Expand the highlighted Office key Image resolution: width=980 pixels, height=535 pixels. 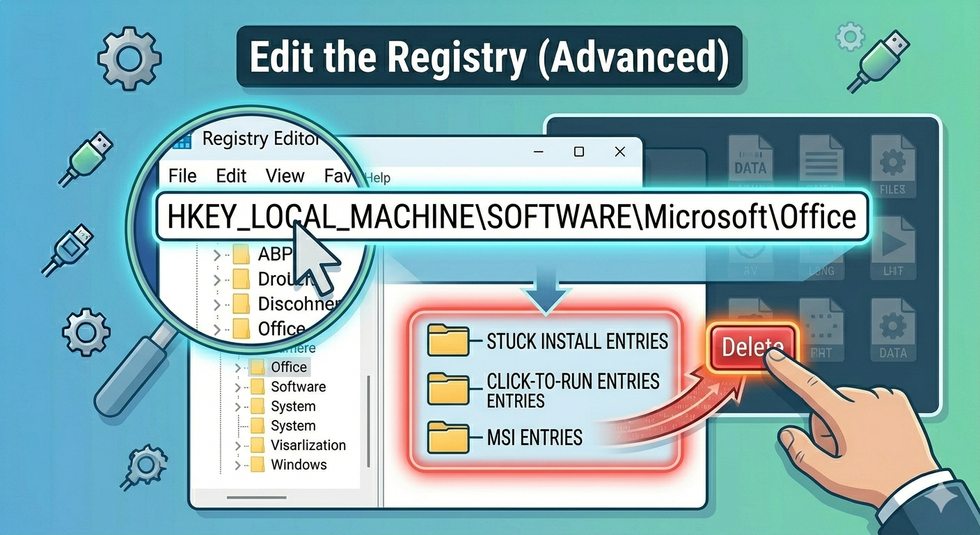coord(238,367)
